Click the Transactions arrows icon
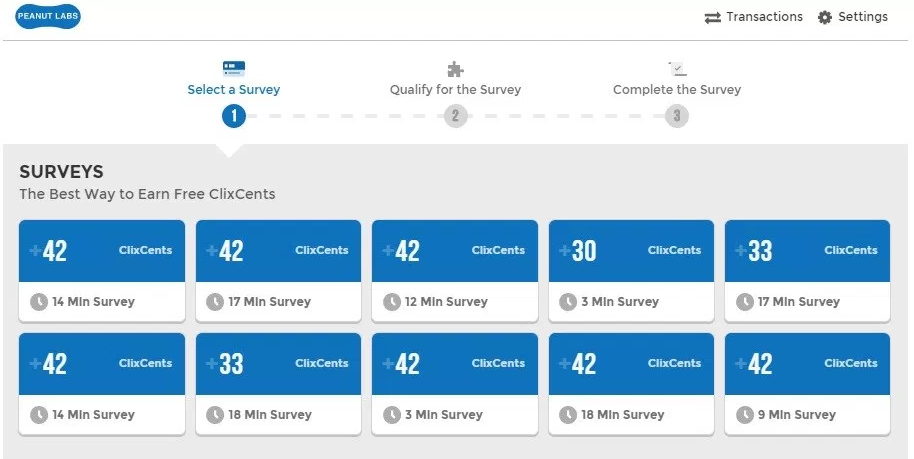 click(712, 18)
